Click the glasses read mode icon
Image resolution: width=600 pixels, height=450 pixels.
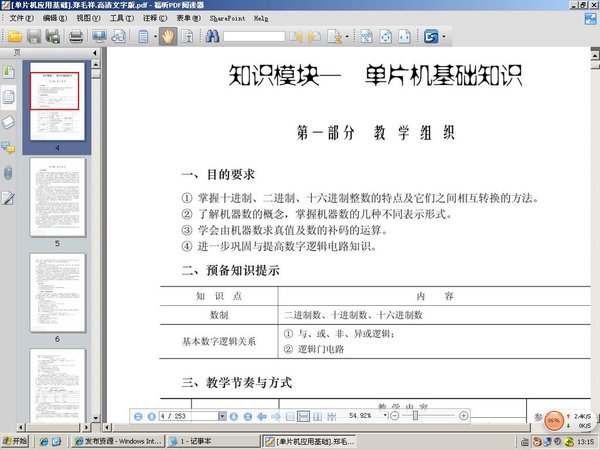(x=118, y=37)
